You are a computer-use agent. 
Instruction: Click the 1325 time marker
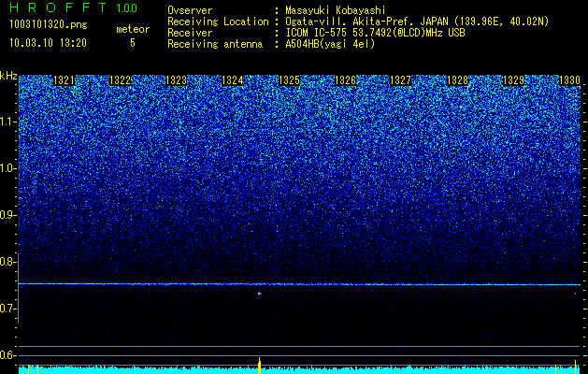pyautogui.click(x=289, y=80)
